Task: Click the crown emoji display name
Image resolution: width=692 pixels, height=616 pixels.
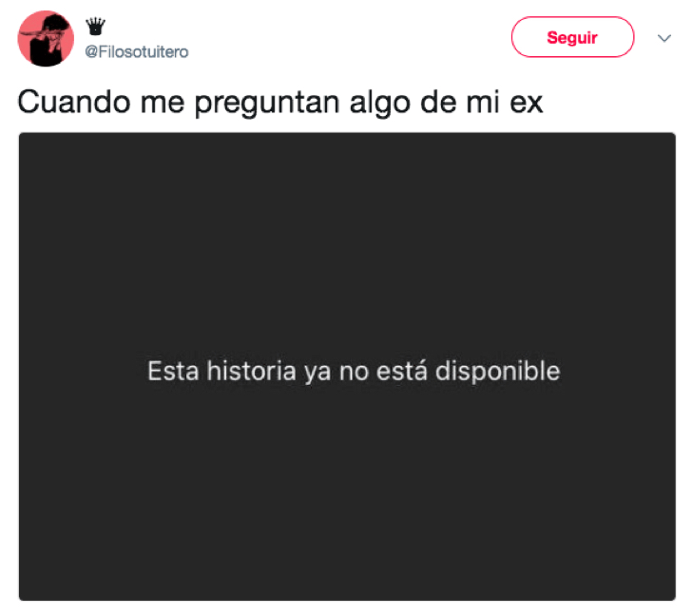Action: coord(95,27)
